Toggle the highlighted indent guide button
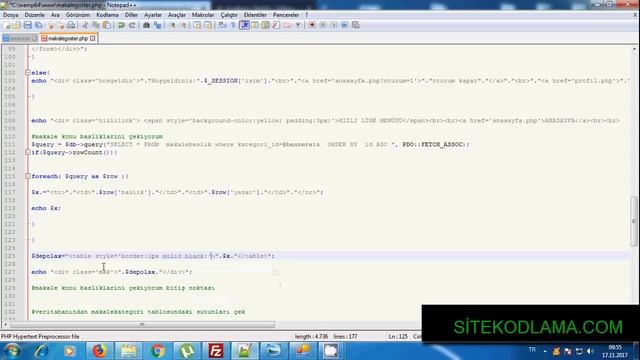Screen dimensions: 640x360 click(244, 25)
